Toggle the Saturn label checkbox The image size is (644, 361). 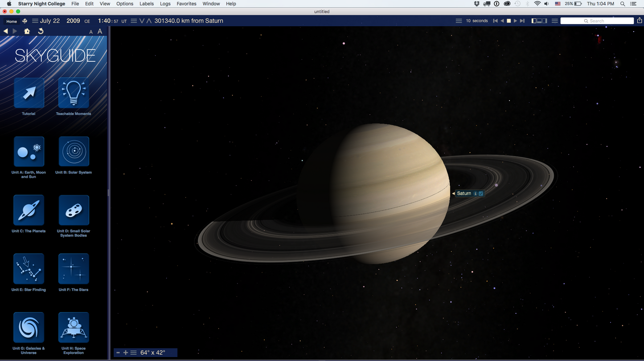481,194
